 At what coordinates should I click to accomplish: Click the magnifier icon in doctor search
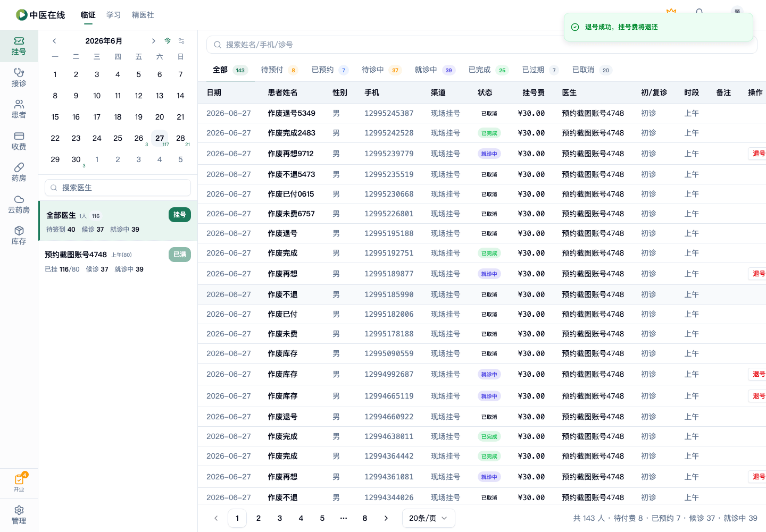[x=54, y=188]
